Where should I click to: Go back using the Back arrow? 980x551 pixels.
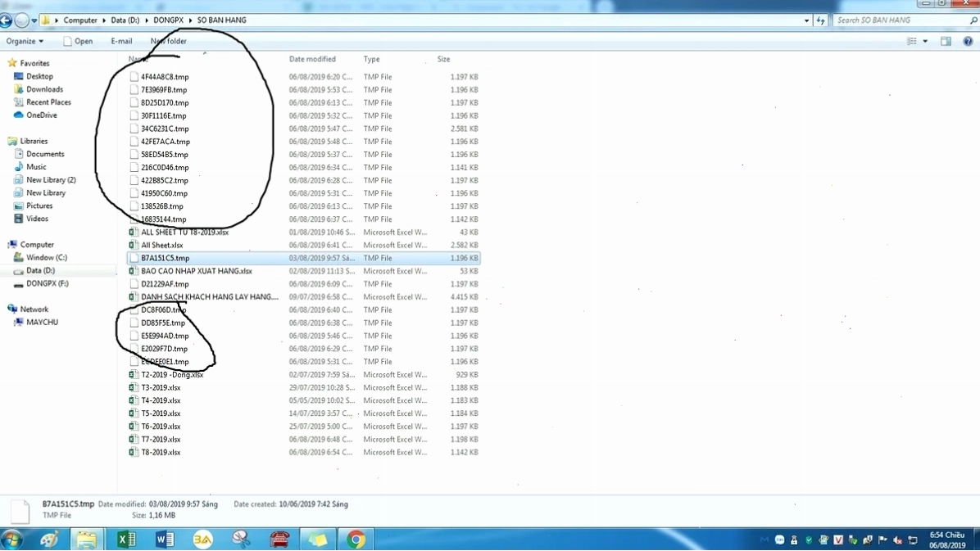coord(6,20)
